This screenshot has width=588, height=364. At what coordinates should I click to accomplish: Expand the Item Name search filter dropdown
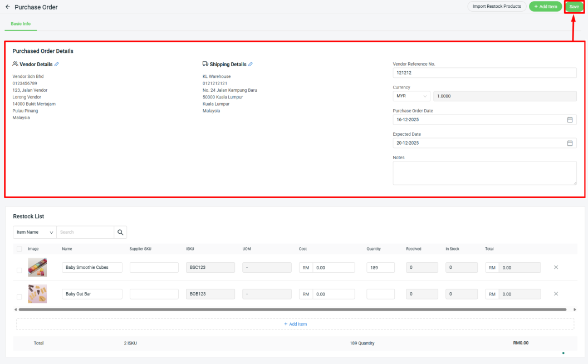pyautogui.click(x=35, y=232)
